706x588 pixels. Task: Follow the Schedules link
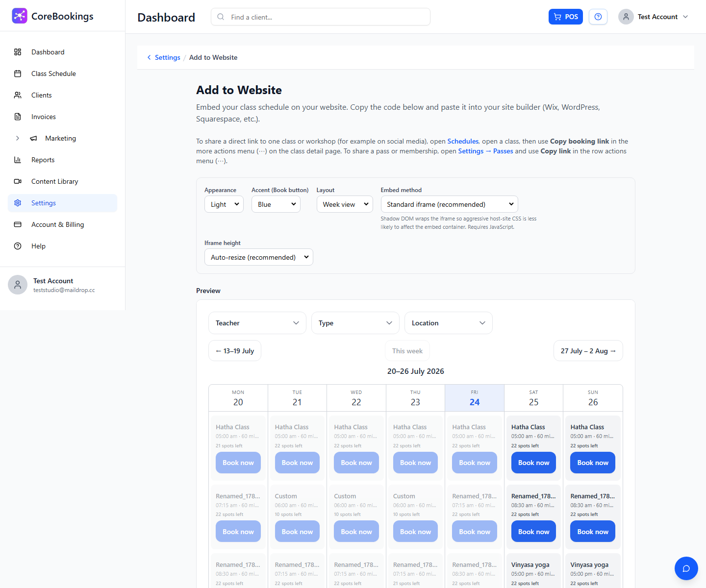[463, 141]
